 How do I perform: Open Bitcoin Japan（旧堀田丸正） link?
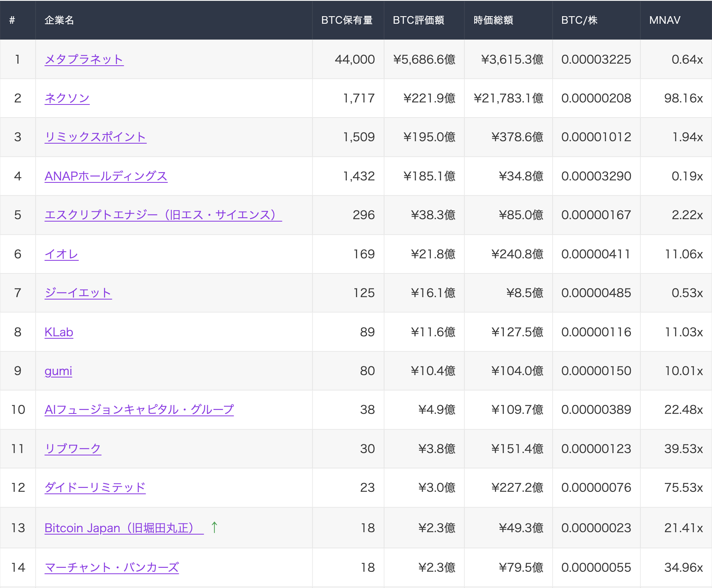[124, 528]
